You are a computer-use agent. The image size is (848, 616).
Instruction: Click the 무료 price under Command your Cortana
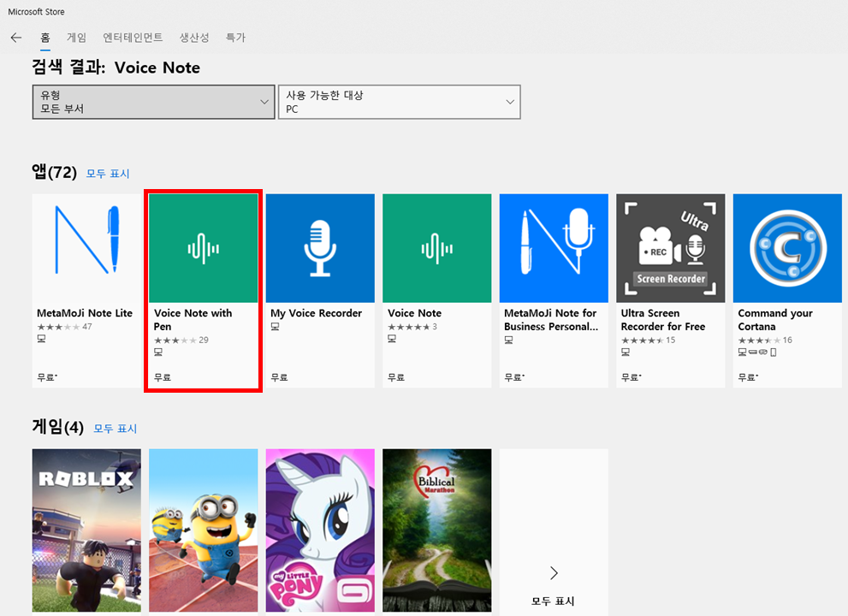coord(748,377)
